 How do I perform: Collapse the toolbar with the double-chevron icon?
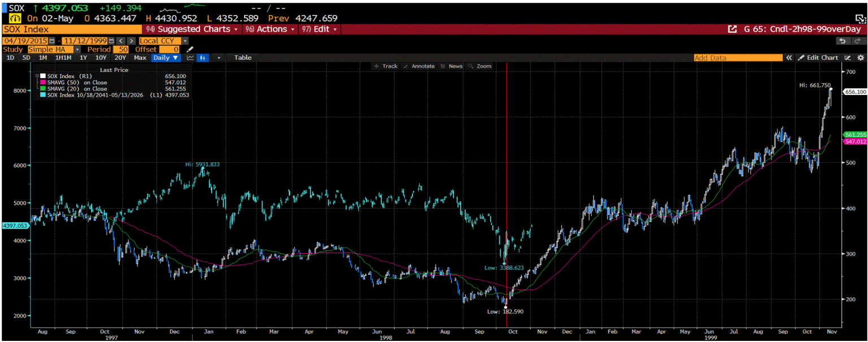click(789, 58)
